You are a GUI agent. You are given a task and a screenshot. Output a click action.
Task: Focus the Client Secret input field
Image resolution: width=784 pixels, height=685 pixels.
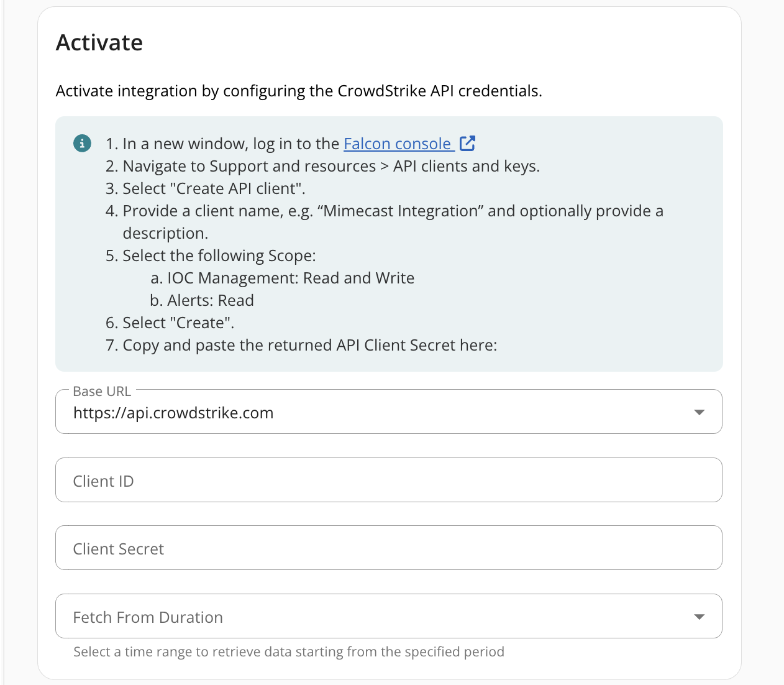(x=388, y=548)
